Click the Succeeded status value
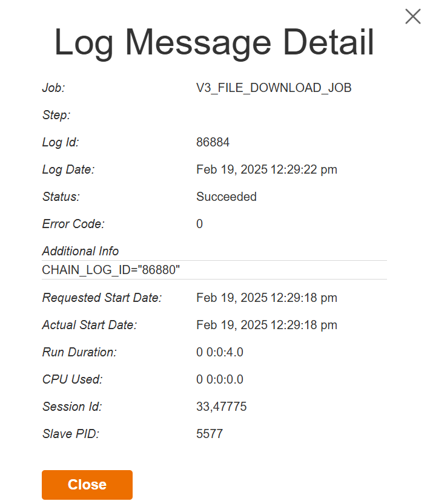Screen dimensions: 430x504 pyautogui.click(x=227, y=197)
